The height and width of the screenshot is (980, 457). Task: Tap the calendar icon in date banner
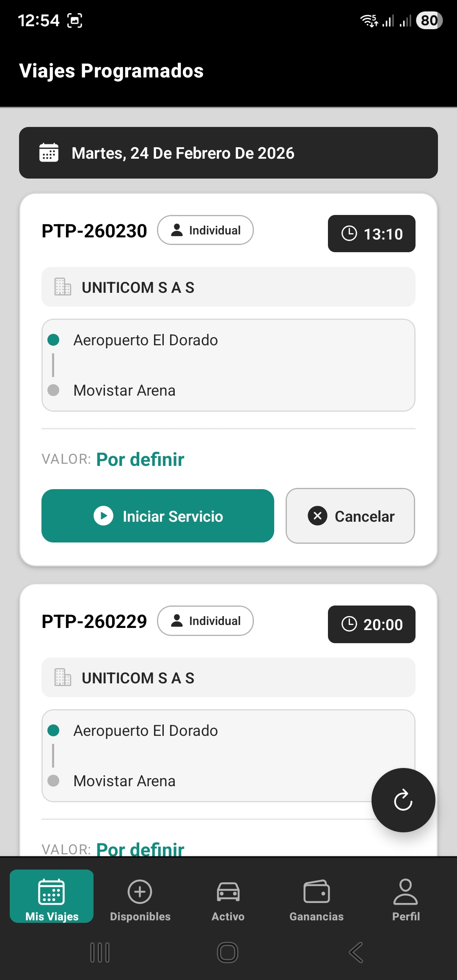click(x=49, y=153)
